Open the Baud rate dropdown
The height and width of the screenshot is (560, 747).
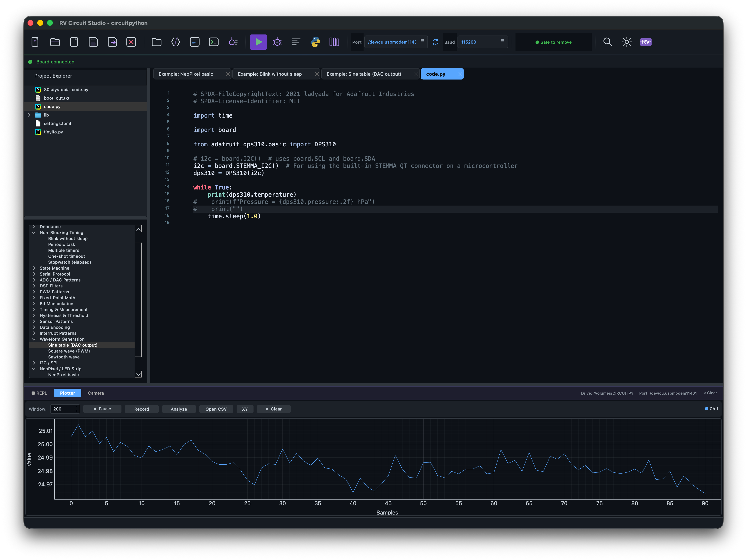click(483, 42)
